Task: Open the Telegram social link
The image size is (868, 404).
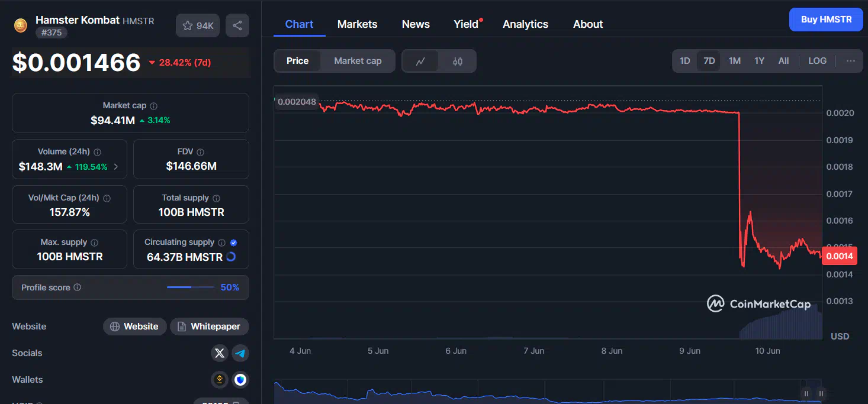Action: click(240, 353)
